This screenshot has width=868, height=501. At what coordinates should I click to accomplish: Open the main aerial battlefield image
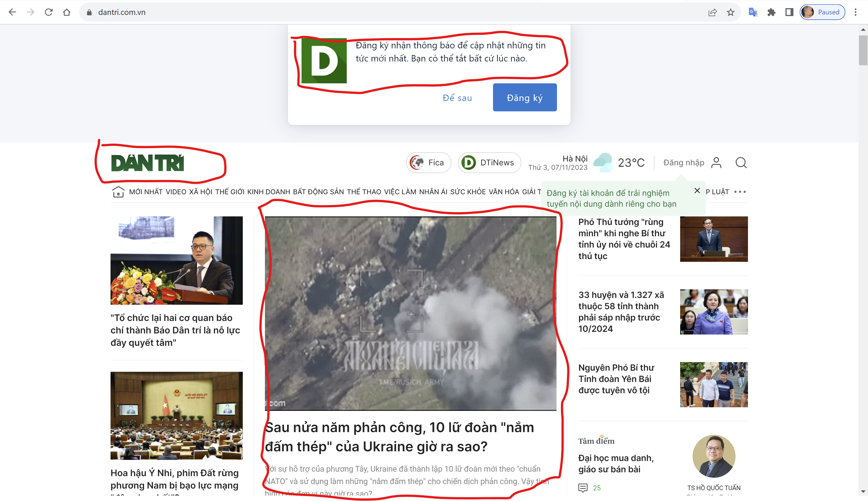pyautogui.click(x=410, y=314)
